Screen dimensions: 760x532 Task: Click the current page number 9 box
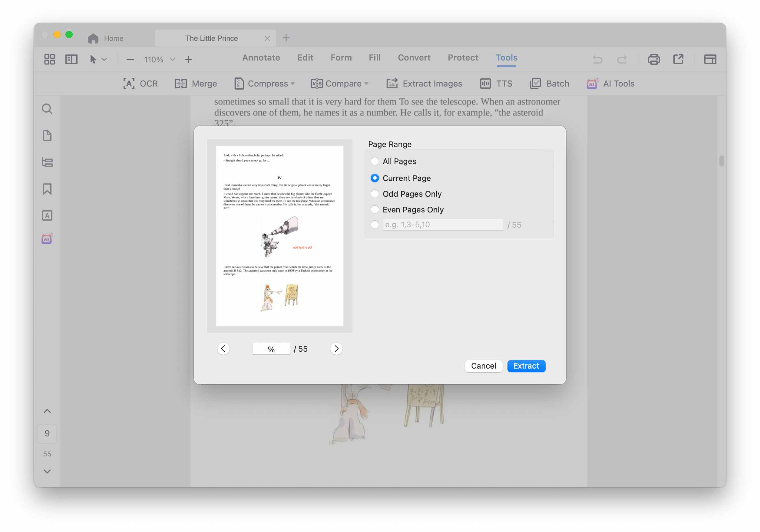pos(47,434)
